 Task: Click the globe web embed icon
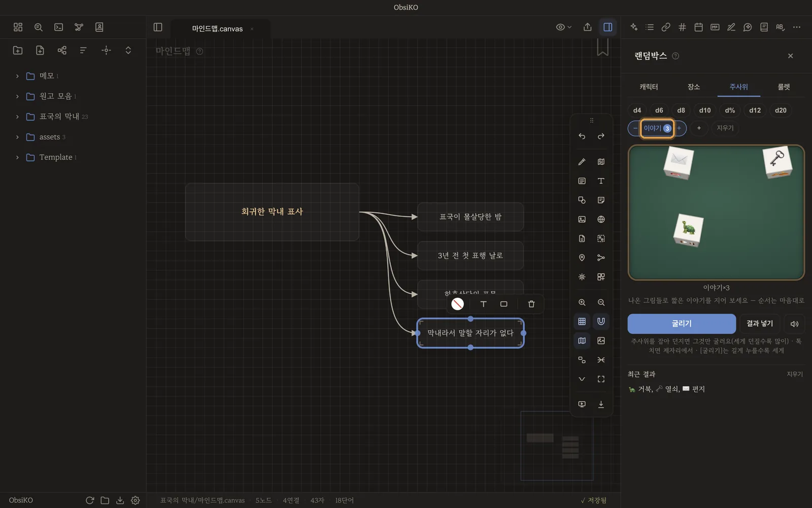(601, 219)
